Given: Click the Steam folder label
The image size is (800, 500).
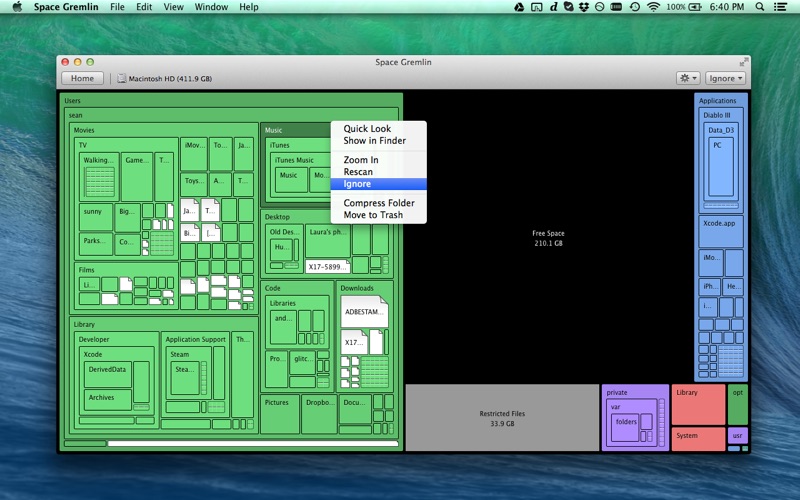Looking at the screenshot, I should pos(180,354).
